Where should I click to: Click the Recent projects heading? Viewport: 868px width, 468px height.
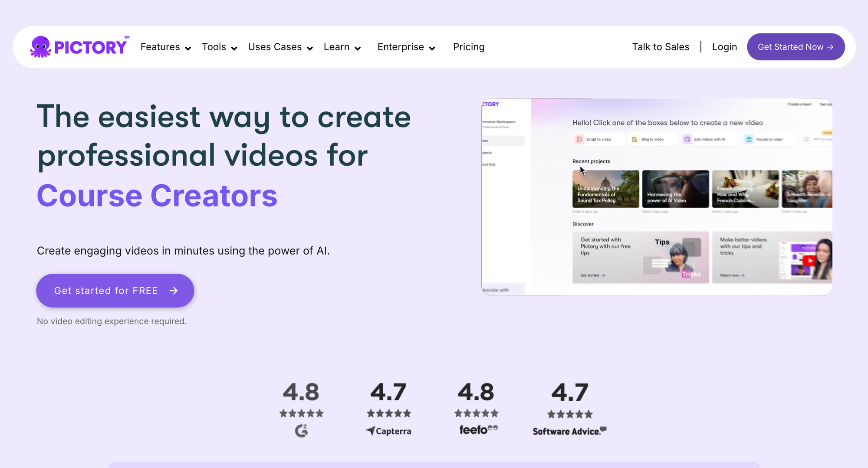(x=591, y=161)
